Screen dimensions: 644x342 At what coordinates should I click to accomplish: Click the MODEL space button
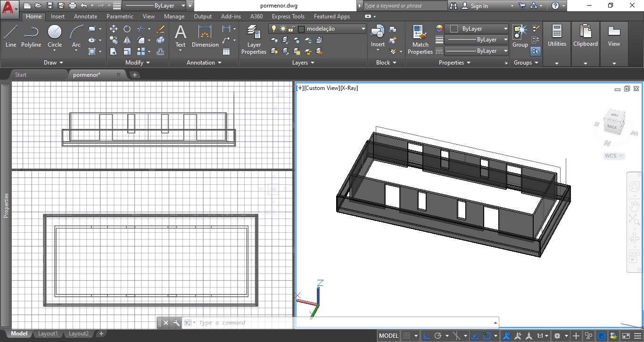click(389, 336)
